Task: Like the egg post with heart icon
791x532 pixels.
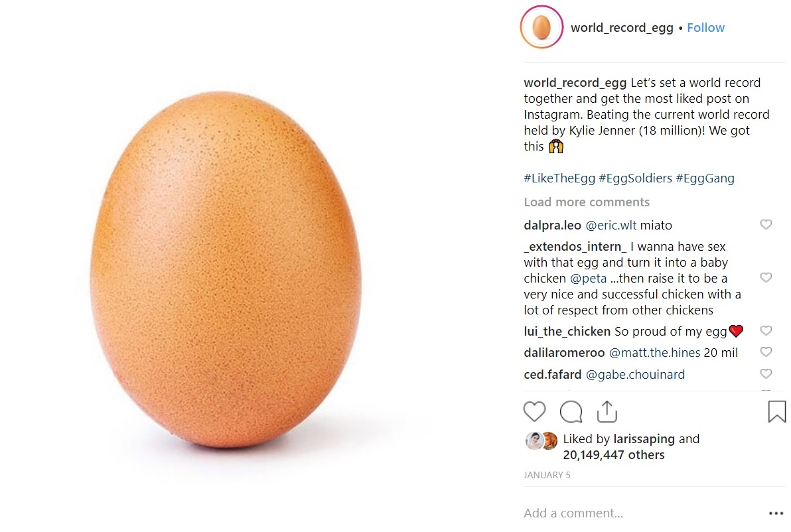Action: pyautogui.click(x=534, y=412)
